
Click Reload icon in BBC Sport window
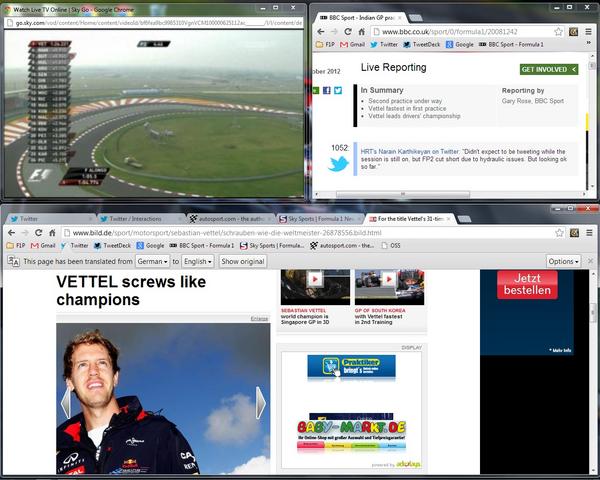pyautogui.click(x=347, y=32)
